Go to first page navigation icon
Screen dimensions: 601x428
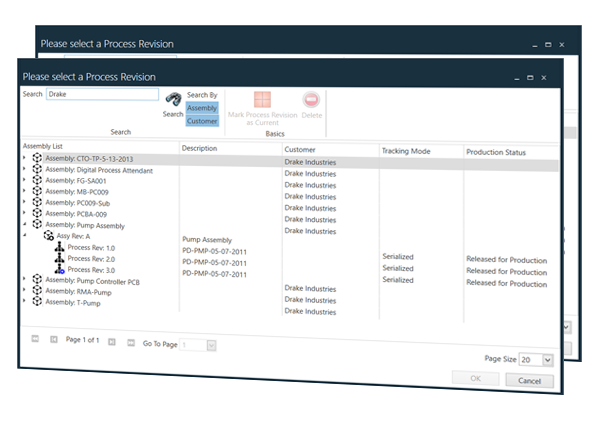35,339
